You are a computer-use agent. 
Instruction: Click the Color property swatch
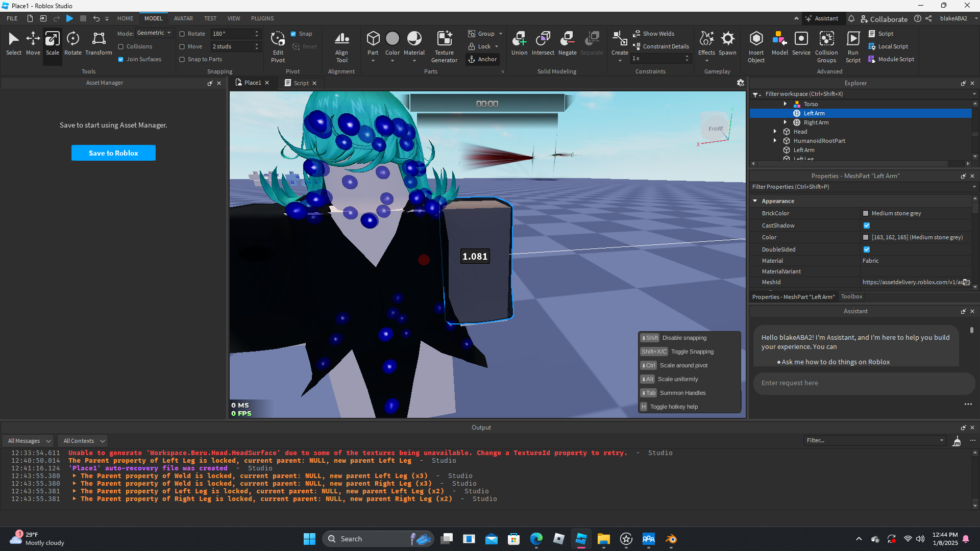tap(866, 237)
